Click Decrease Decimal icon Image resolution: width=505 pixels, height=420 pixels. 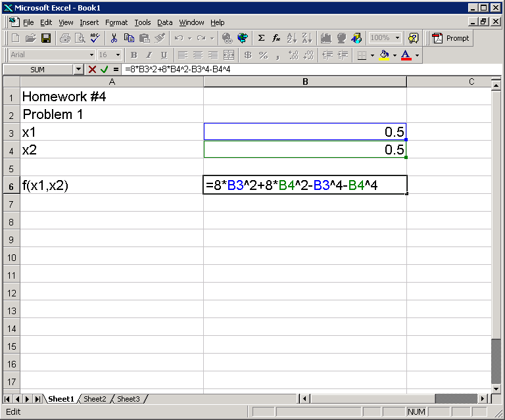click(x=308, y=55)
